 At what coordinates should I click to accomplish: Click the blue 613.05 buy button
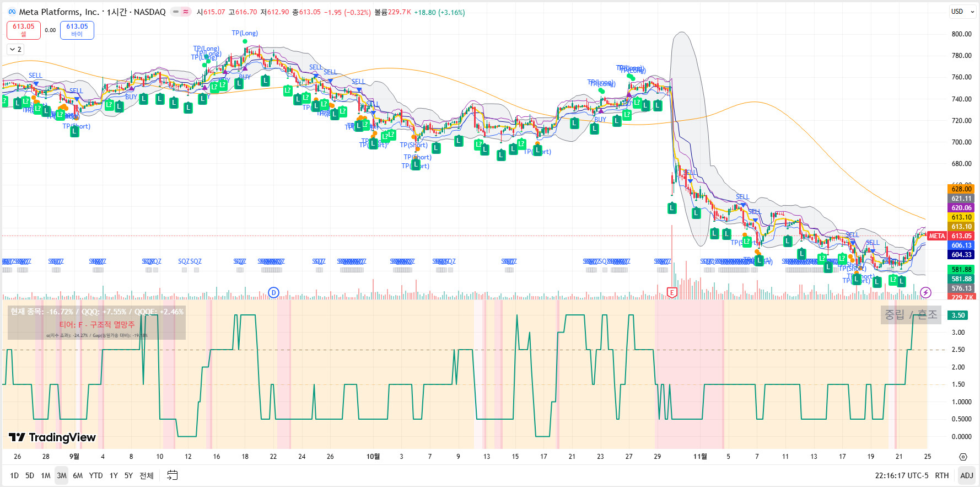pos(77,30)
